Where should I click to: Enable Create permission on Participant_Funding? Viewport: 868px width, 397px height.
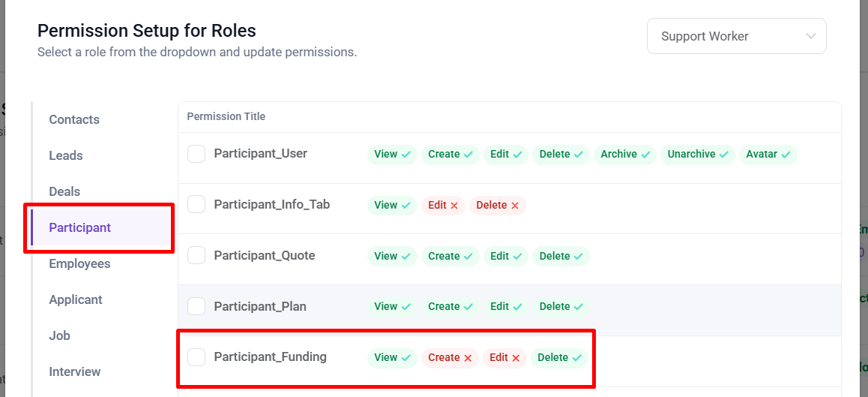point(450,358)
